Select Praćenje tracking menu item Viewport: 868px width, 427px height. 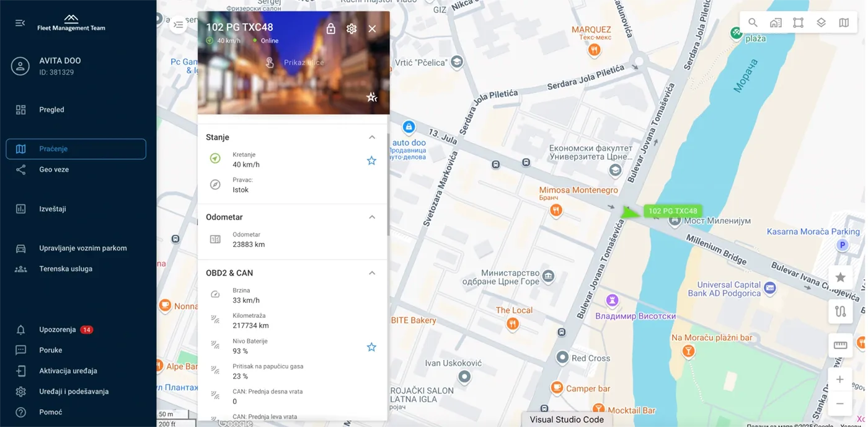pos(76,149)
